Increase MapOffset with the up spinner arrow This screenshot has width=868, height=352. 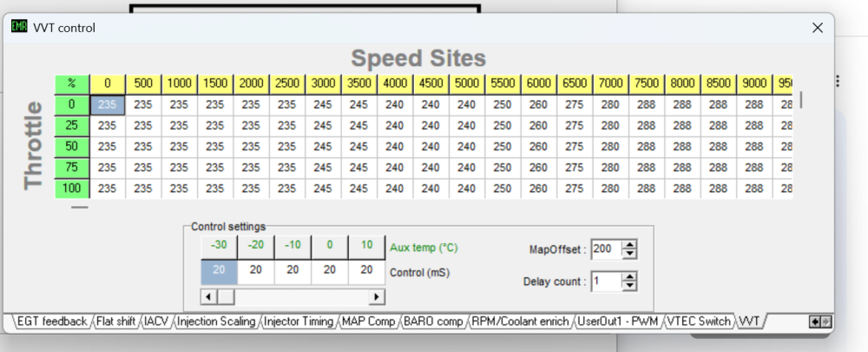coord(630,245)
